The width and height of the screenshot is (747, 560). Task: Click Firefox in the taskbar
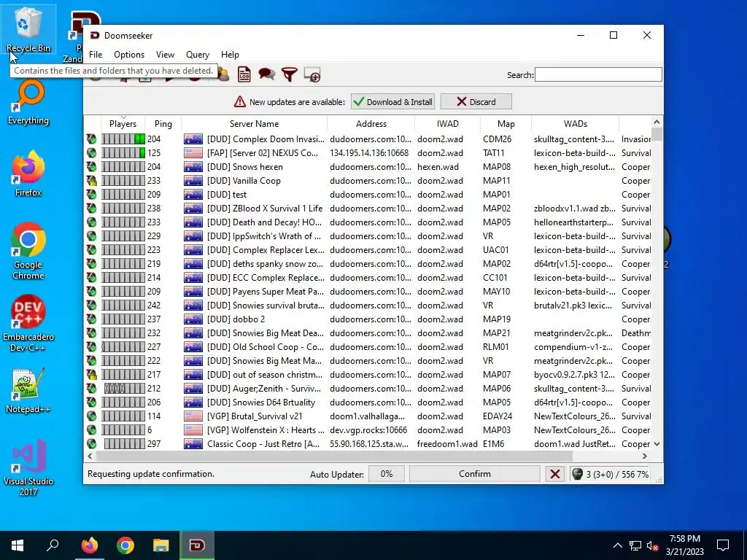tap(89, 545)
